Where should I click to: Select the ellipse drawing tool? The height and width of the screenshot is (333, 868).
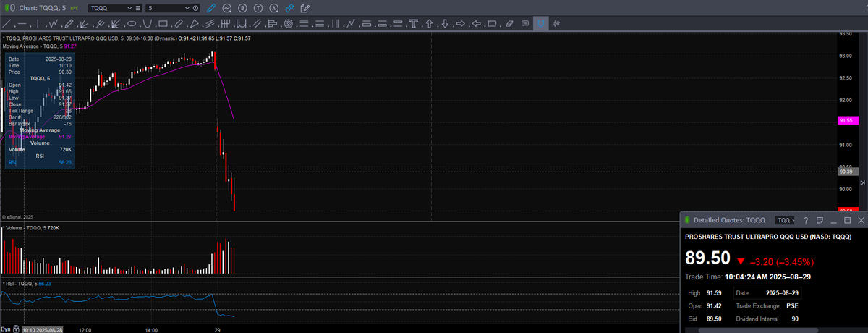(132, 24)
